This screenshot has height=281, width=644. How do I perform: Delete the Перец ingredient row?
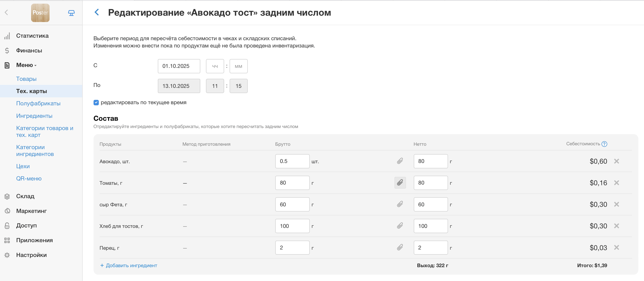616,247
